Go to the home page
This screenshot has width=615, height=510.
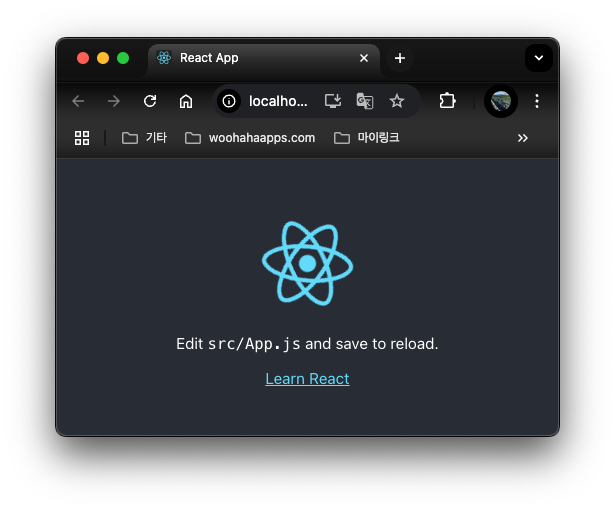tap(186, 101)
